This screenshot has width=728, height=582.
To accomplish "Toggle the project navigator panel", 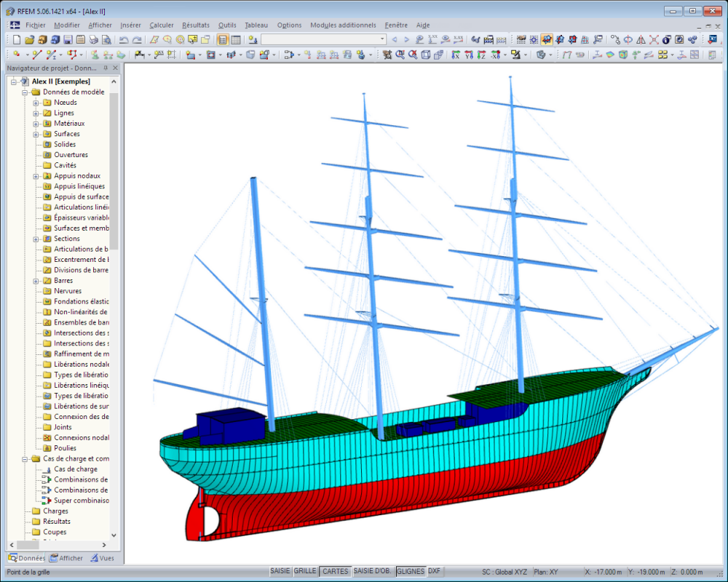I will (223, 40).
